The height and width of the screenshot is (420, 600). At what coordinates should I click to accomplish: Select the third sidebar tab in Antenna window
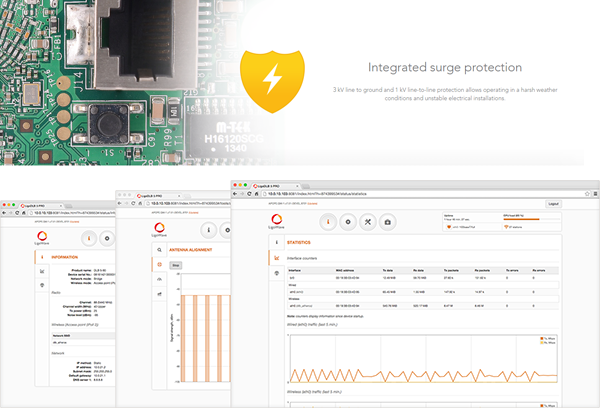pos(159,279)
